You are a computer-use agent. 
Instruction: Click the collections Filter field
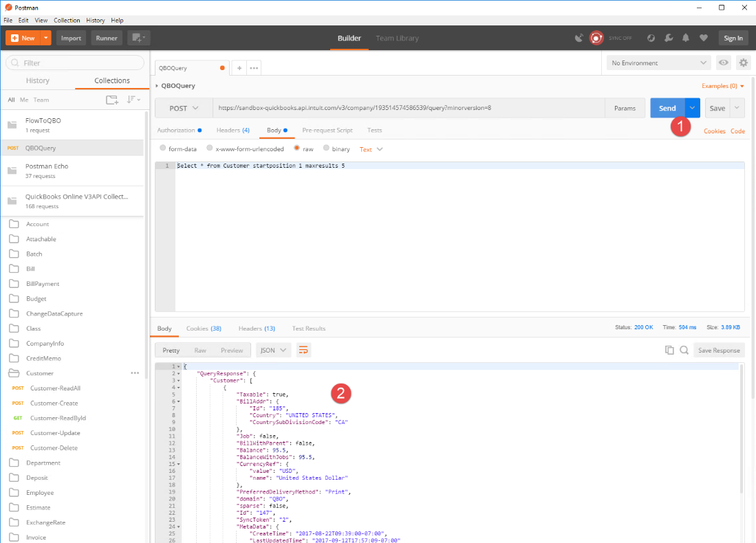pyautogui.click(x=75, y=63)
